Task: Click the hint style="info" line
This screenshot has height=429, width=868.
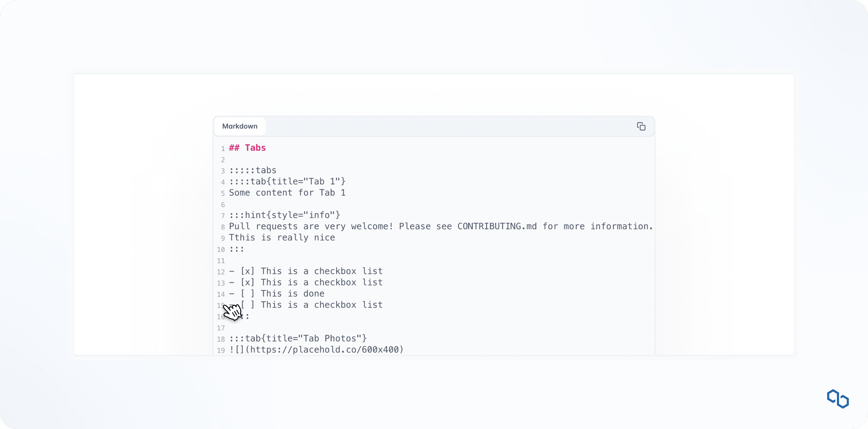Action: [285, 215]
